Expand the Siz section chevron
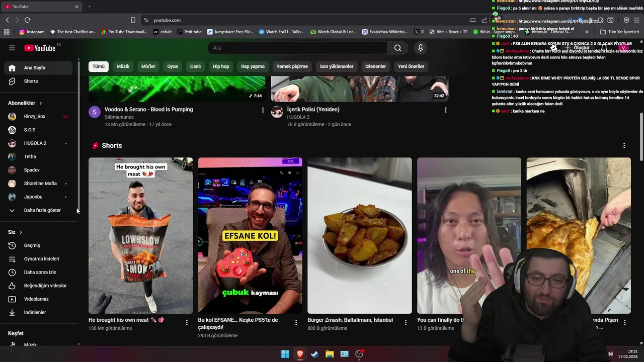This screenshot has width=644, height=362. (x=21, y=232)
